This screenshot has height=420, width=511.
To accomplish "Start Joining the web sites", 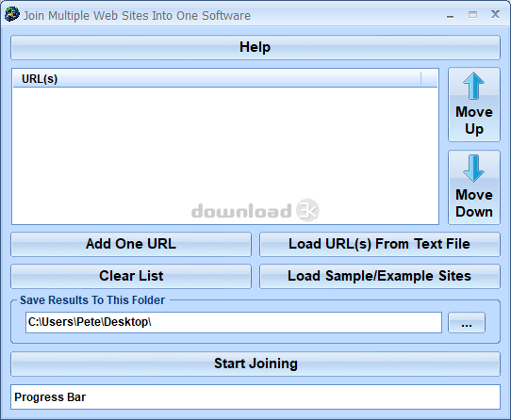I will [x=255, y=364].
